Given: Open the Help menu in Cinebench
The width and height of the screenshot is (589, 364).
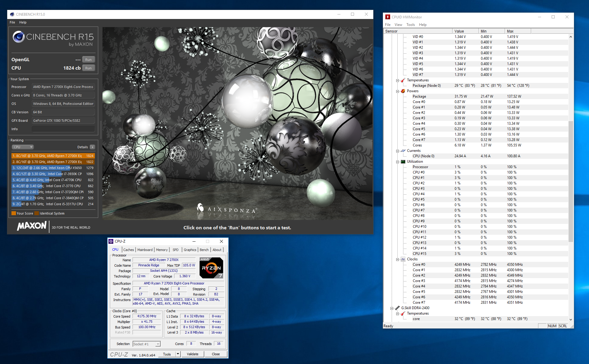Looking at the screenshot, I should [x=23, y=22].
